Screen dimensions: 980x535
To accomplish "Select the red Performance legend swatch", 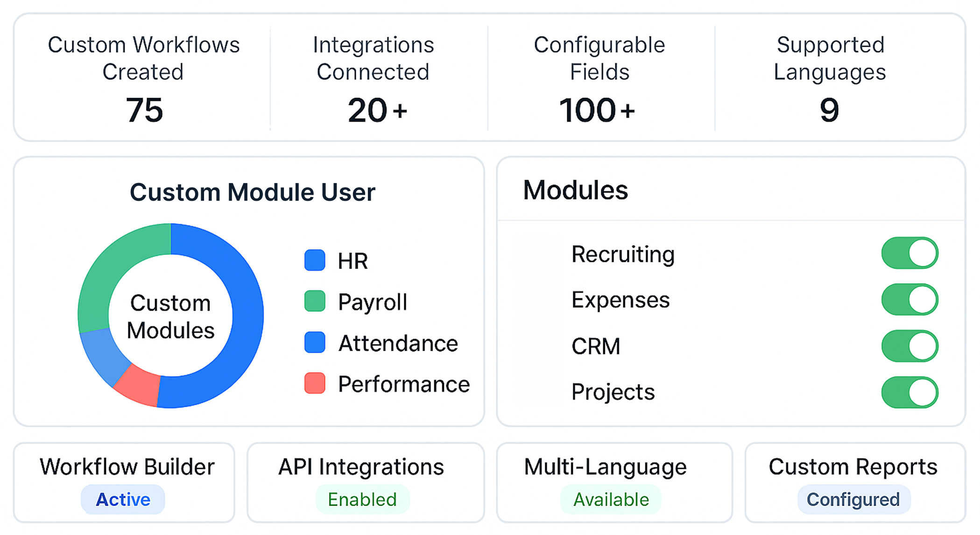I will 315,383.
